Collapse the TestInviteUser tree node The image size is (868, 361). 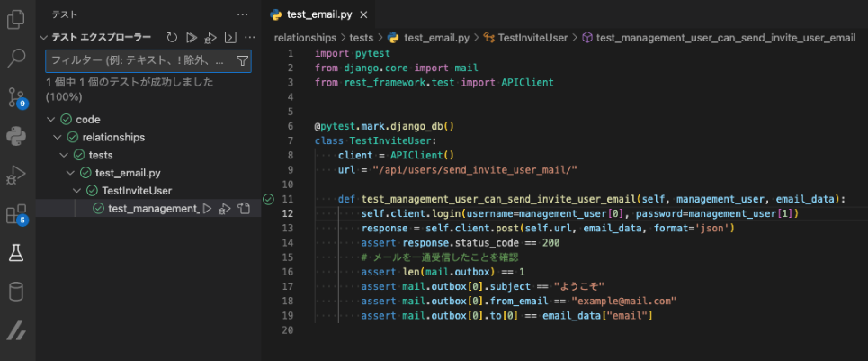(77, 191)
